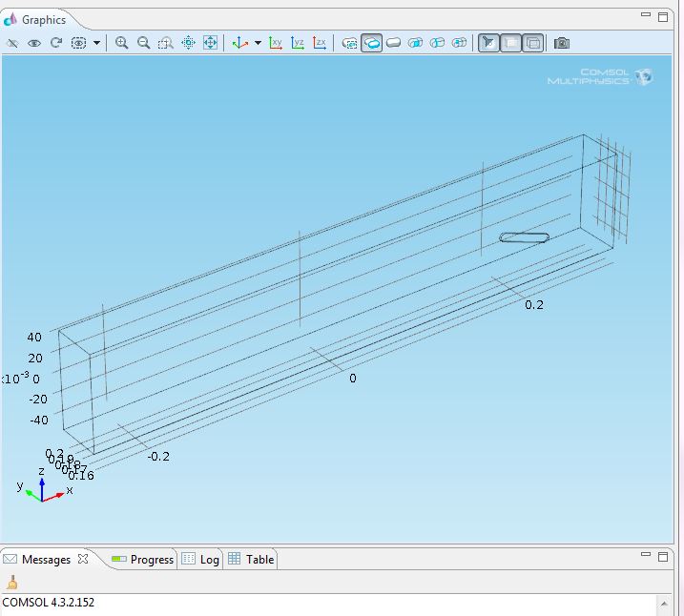The image size is (684, 616).
Task: Open the default 3D view dropdown arrow
Action: pos(258,43)
